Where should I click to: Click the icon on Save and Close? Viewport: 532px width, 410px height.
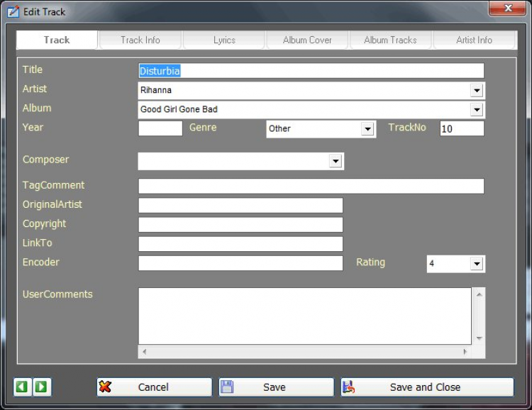[x=349, y=387]
